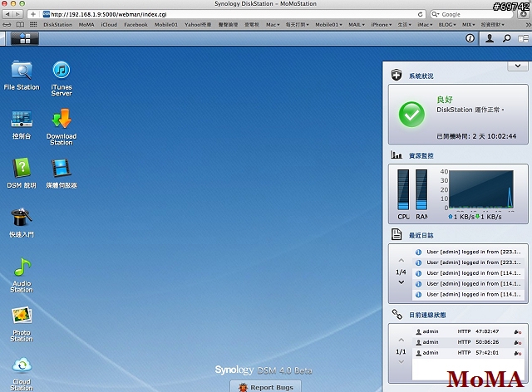The width and height of the screenshot is (532, 392).
Task: Click the network traffic graph
Action: coord(481,189)
